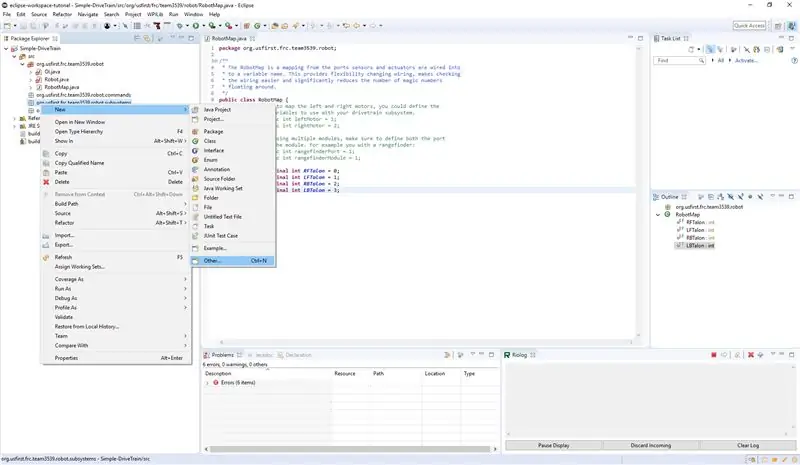Screen dimensions: 800x465
Task: Expand the Robot.java tree node
Action: tap(31, 80)
